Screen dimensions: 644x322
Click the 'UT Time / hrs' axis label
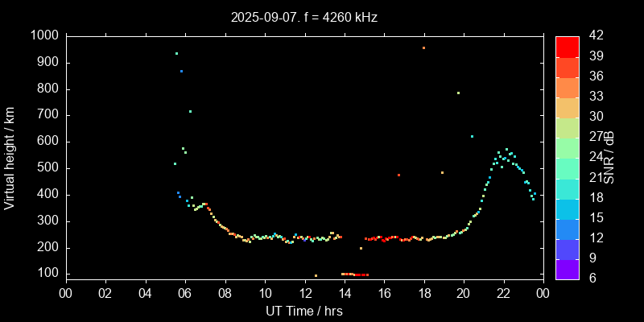[x=304, y=312]
